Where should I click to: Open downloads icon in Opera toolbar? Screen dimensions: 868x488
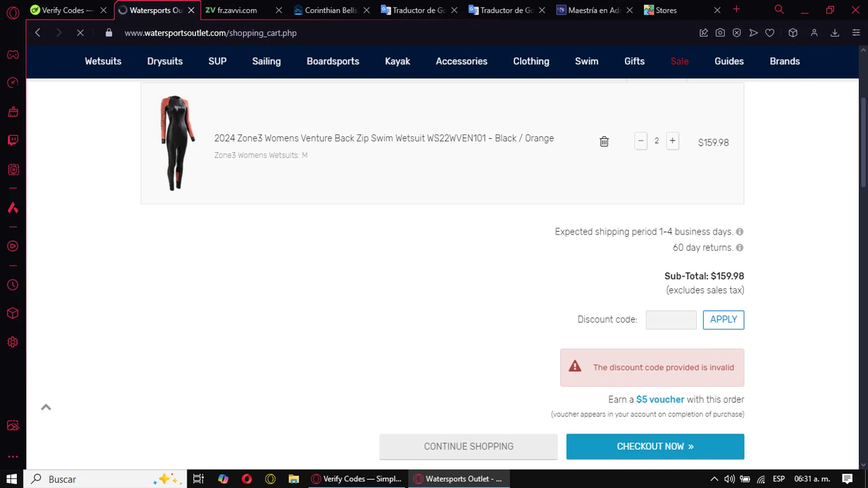coord(835,33)
